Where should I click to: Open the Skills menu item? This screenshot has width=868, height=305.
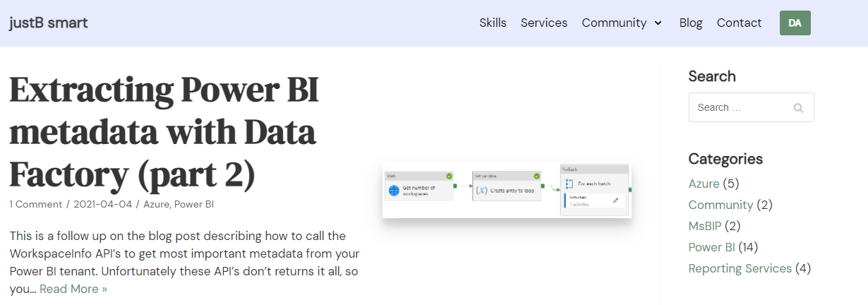click(493, 23)
